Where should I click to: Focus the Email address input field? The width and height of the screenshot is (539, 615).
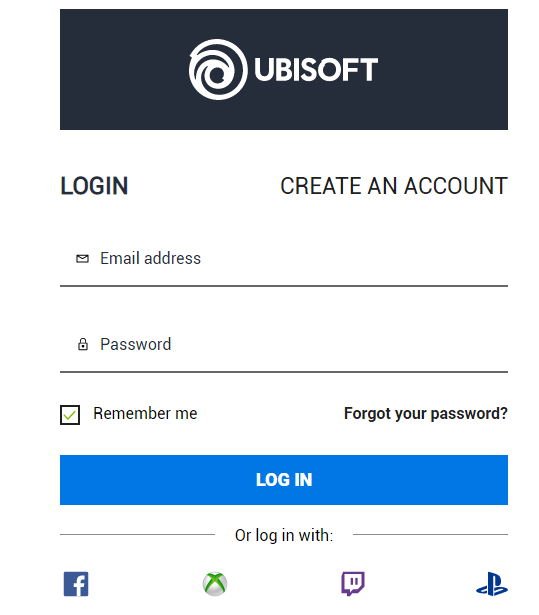284,259
